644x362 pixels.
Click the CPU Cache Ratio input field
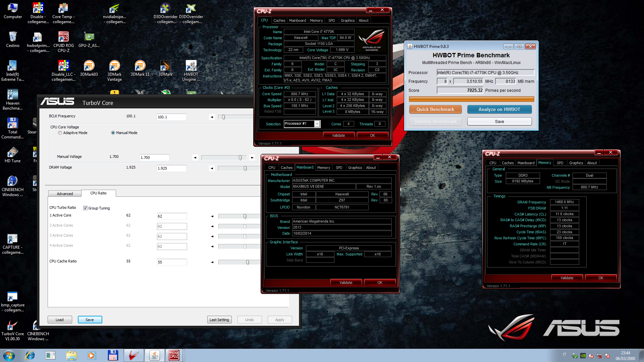tap(172, 262)
